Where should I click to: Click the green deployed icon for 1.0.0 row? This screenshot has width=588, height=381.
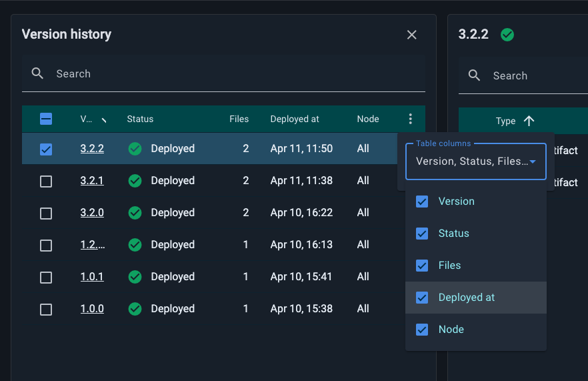coord(135,308)
